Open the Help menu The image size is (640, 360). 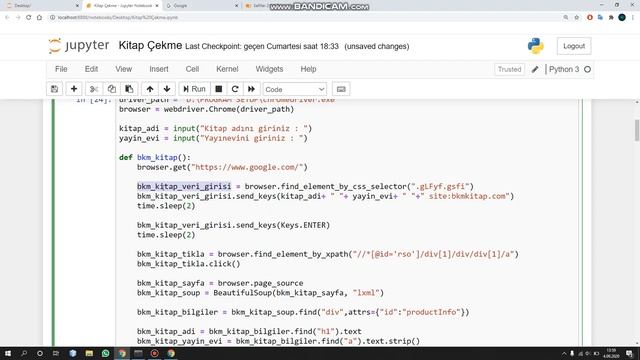click(308, 69)
